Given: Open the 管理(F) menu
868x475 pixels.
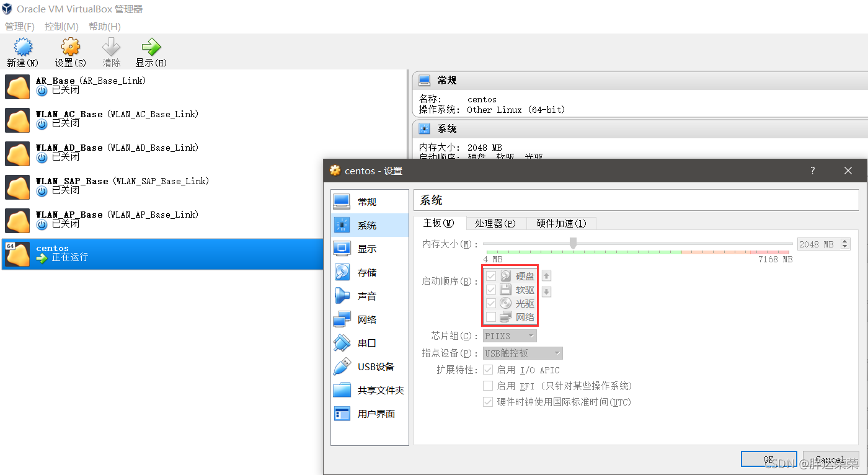Looking at the screenshot, I should tap(20, 27).
